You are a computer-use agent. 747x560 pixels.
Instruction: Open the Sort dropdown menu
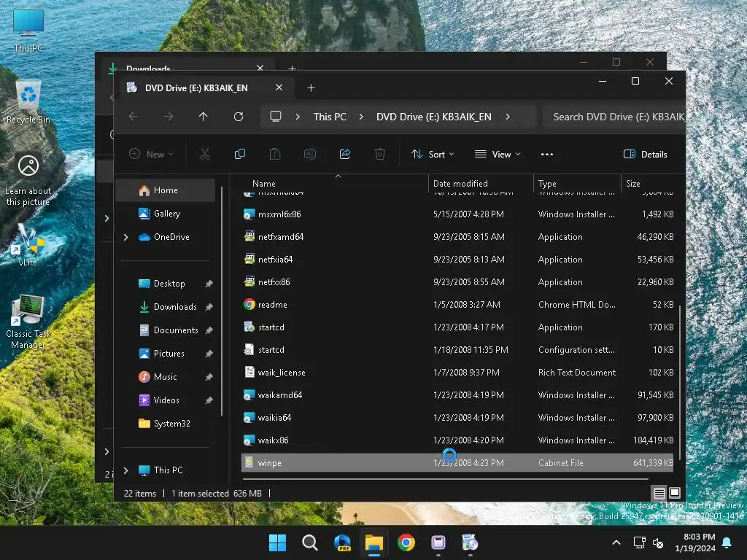pyautogui.click(x=433, y=155)
